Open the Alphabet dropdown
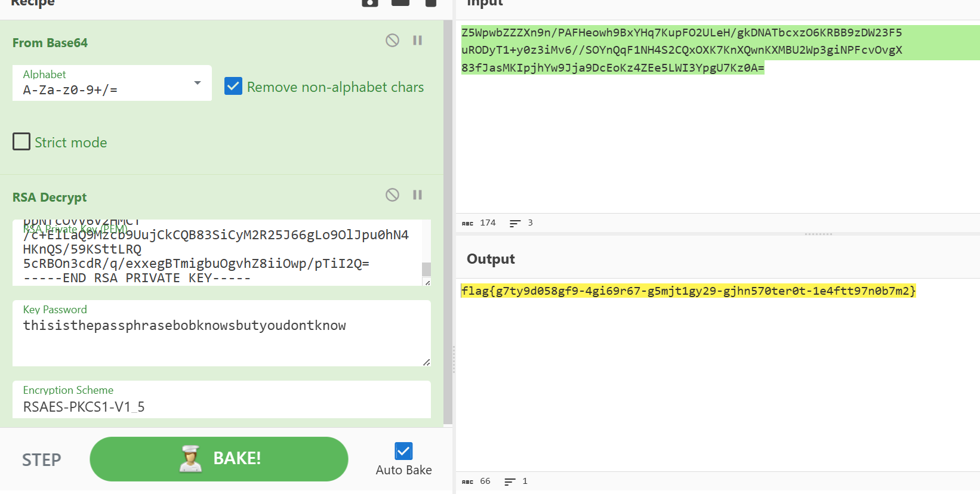The height and width of the screenshot is (494, 980). click(197, 83)
